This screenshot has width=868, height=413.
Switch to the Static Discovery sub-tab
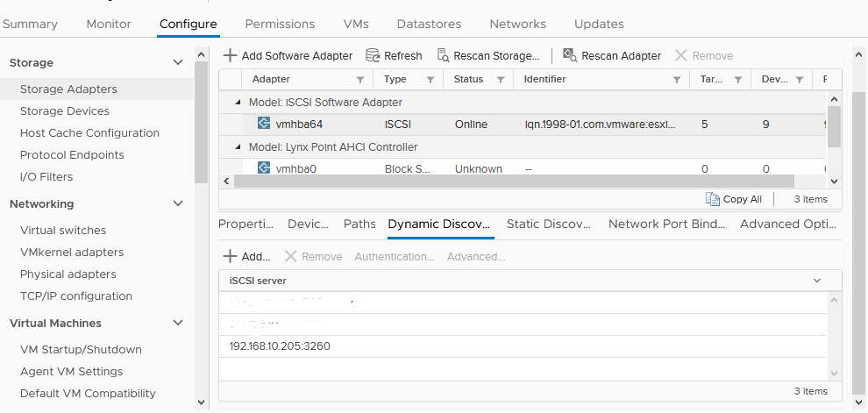coord(549,224)
